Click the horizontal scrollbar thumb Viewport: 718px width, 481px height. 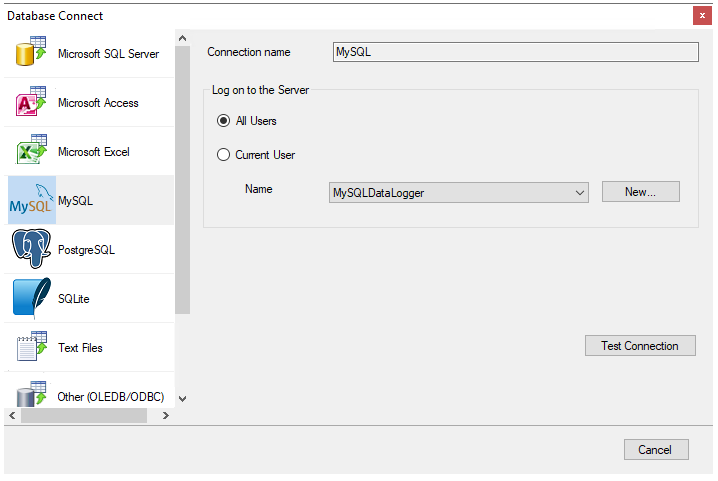pos(84,415)
